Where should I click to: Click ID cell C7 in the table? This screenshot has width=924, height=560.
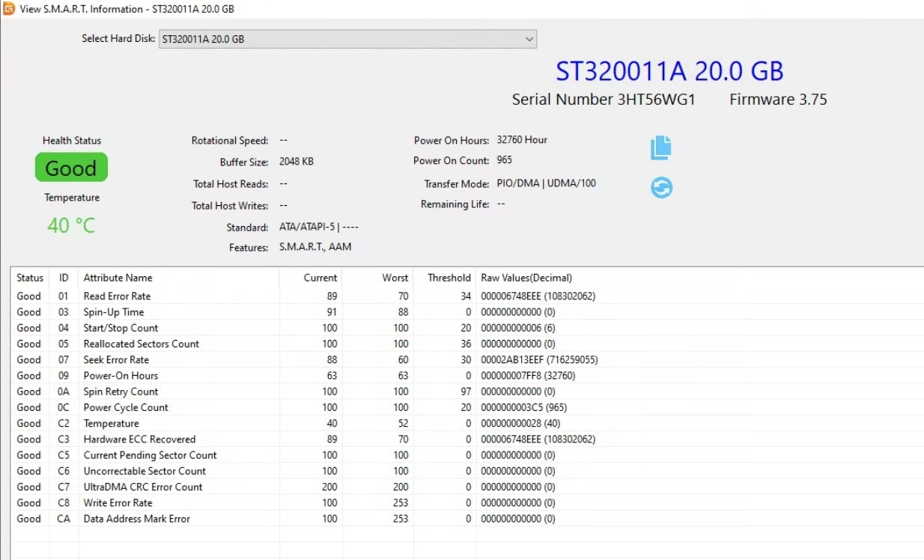tap(64, 487)
